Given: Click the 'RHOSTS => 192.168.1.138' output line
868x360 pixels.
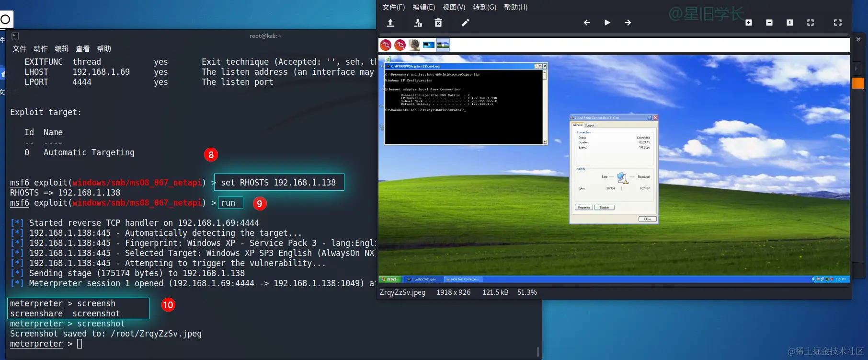Looking at the screenshot, I should tap(65, 193).
